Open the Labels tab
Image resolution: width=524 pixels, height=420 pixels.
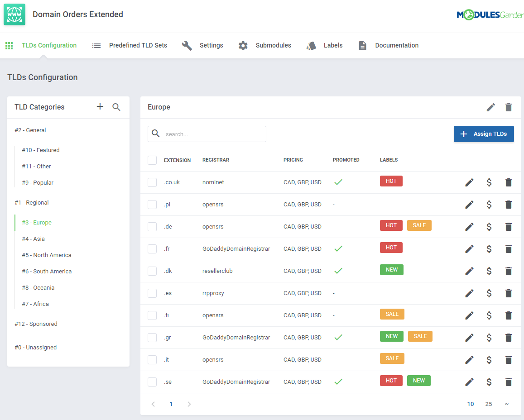pos(324,45)
